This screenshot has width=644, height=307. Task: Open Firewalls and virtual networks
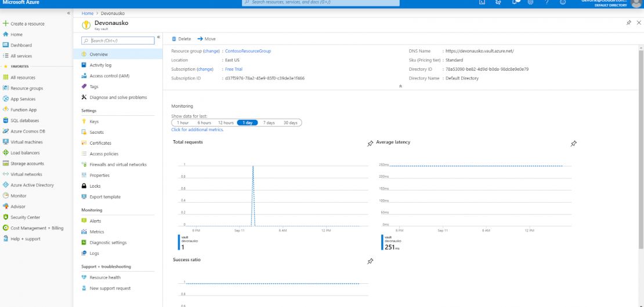[x=118, y=165]
